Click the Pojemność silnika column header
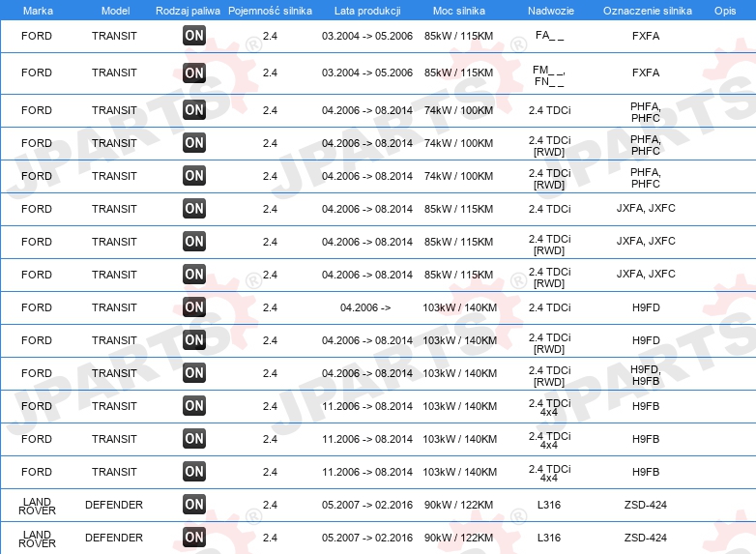Screen dimensions: 756x554 pos(270,11)
